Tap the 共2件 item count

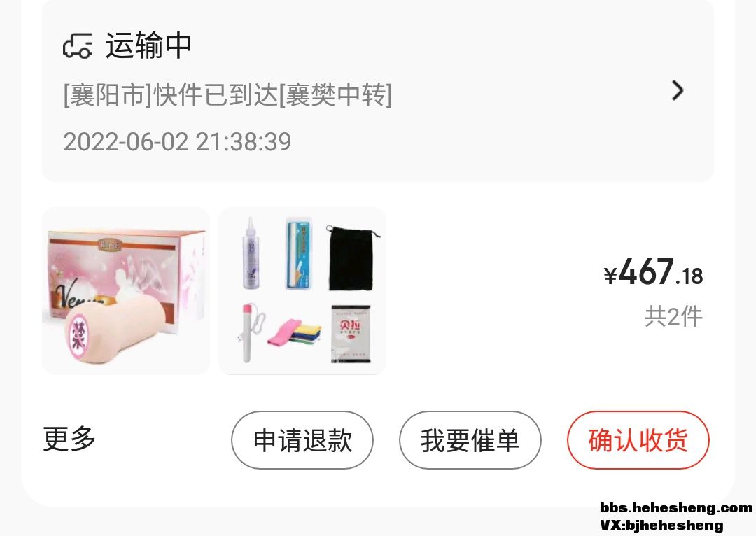(673, 317)
